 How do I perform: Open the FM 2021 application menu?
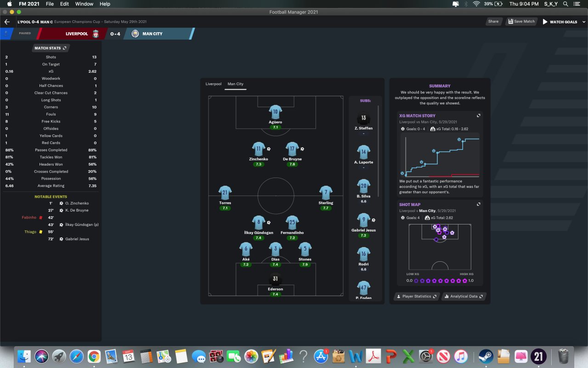click(29, 4)
